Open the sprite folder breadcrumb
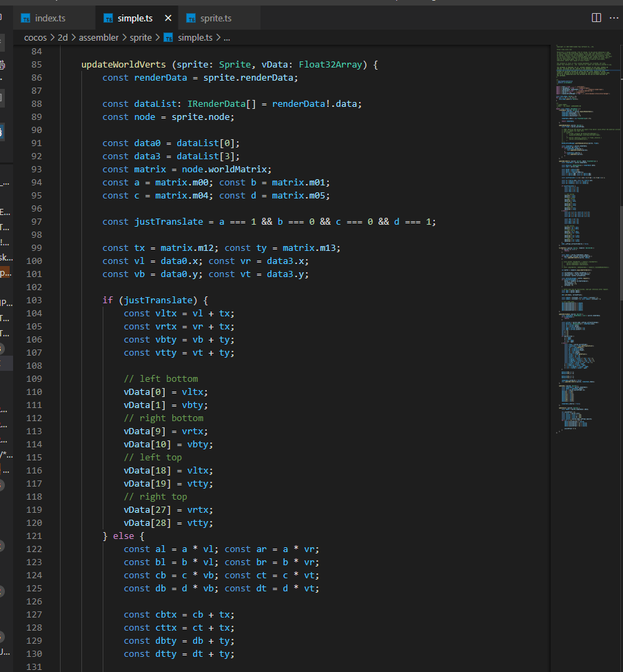 click(x=141, y=37)
